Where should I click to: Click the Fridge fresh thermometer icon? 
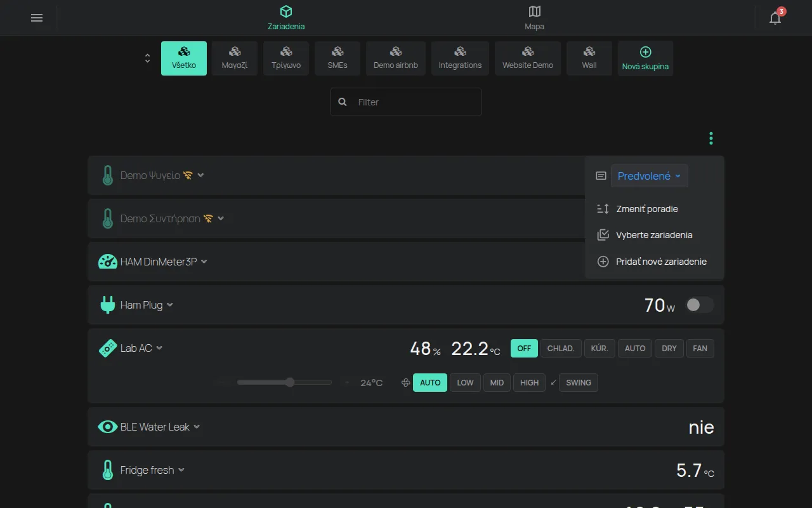click(x=108, y=470)
